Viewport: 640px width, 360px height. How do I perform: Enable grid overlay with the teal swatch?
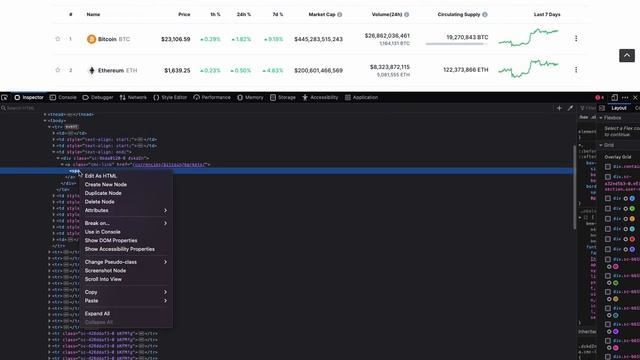608,229
